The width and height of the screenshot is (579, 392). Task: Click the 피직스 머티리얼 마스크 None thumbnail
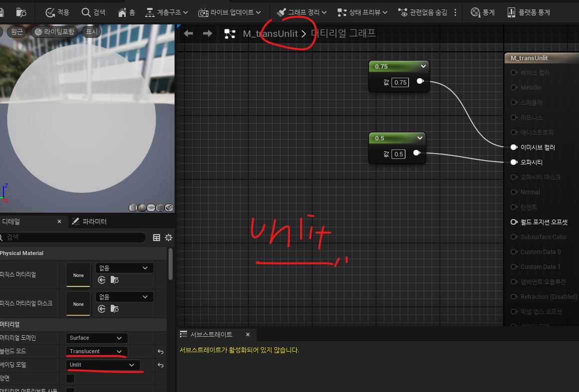[x=78, y=304]
